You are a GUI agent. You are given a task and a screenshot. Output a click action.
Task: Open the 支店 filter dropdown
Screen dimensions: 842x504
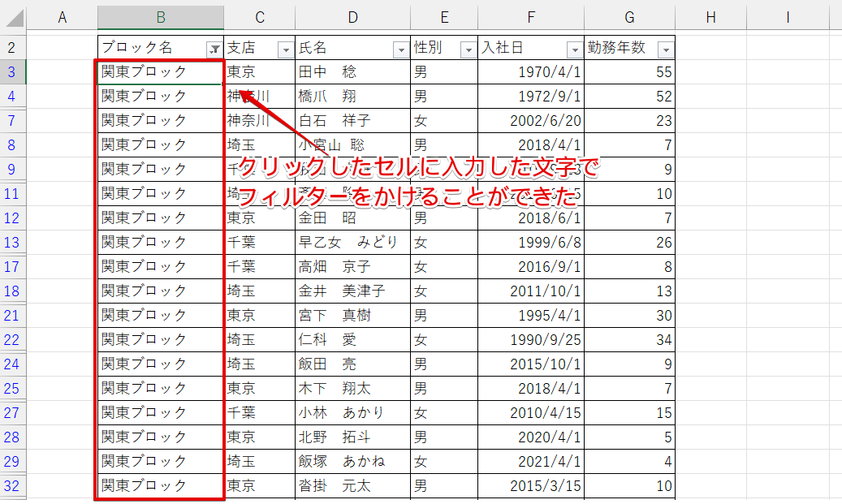pyautogui.click(x=286, y=50)
